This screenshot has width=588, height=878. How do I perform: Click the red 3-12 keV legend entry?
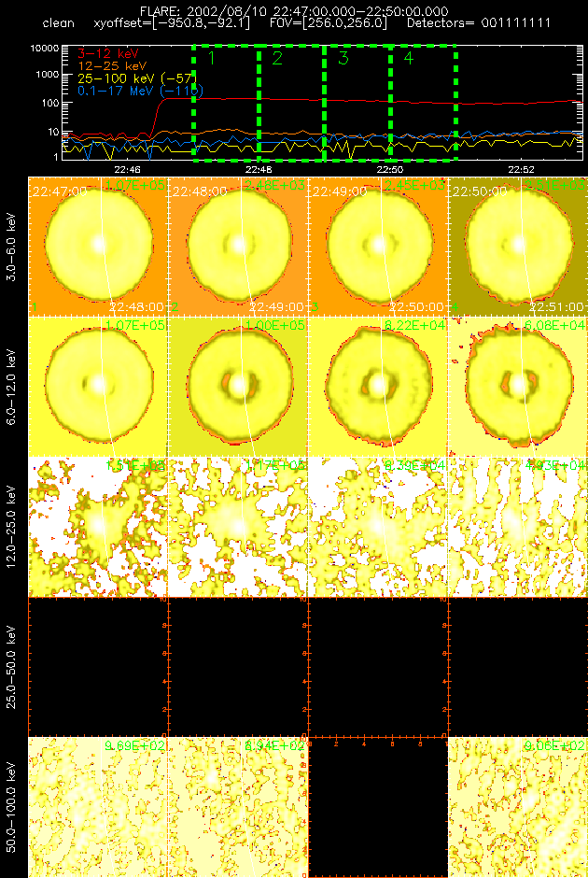pyautogui.click(x=107, y=55)
